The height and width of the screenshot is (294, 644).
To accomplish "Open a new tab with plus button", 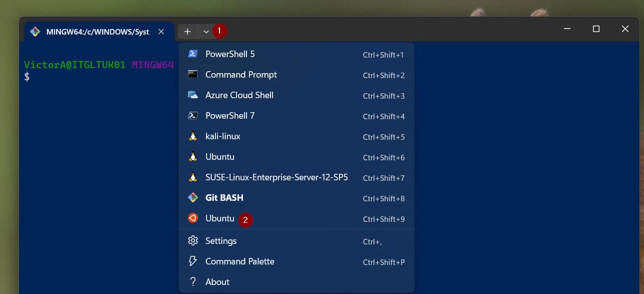I will pos(187,32).
